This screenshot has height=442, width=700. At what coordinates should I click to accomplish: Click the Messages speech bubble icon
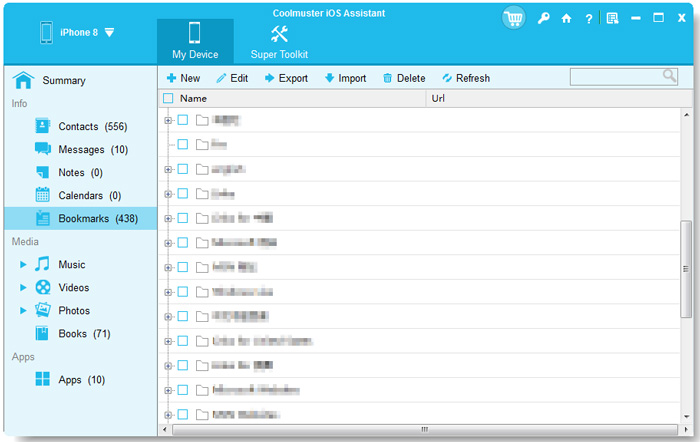click(x=43, y=149)
